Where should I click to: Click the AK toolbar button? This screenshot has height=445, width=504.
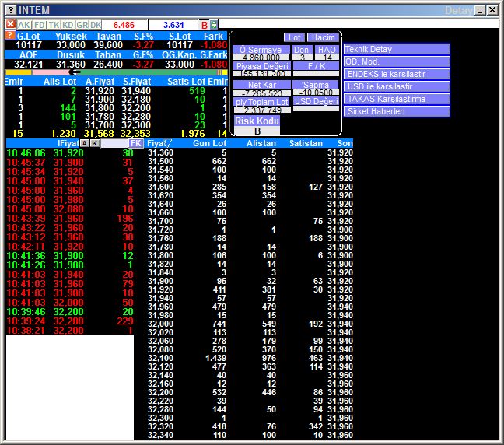point(24,25)
